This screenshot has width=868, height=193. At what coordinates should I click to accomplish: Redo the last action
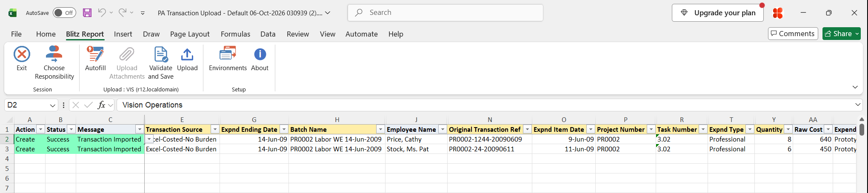(x=122, y=13)
